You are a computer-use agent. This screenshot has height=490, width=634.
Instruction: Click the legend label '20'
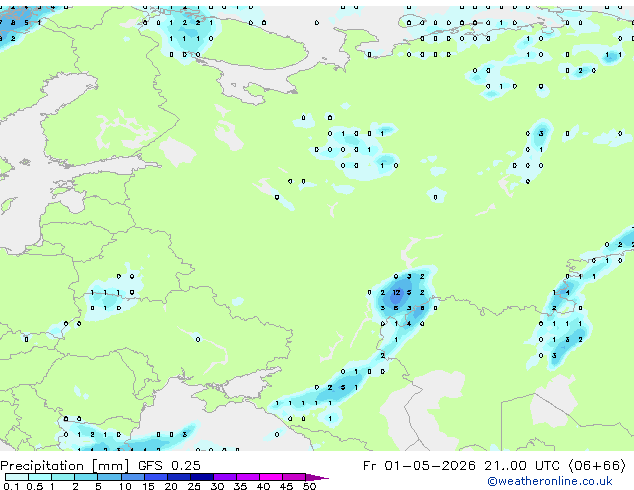pyautogui.click(x=171, y=486)
